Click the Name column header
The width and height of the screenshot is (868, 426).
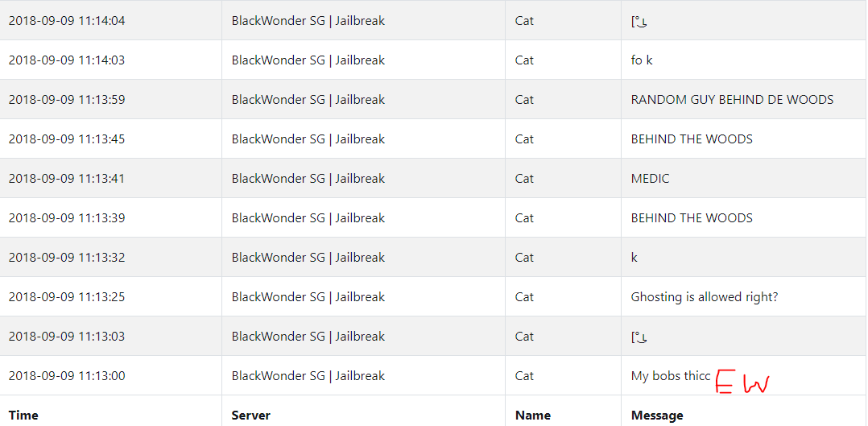click(532, 415)
